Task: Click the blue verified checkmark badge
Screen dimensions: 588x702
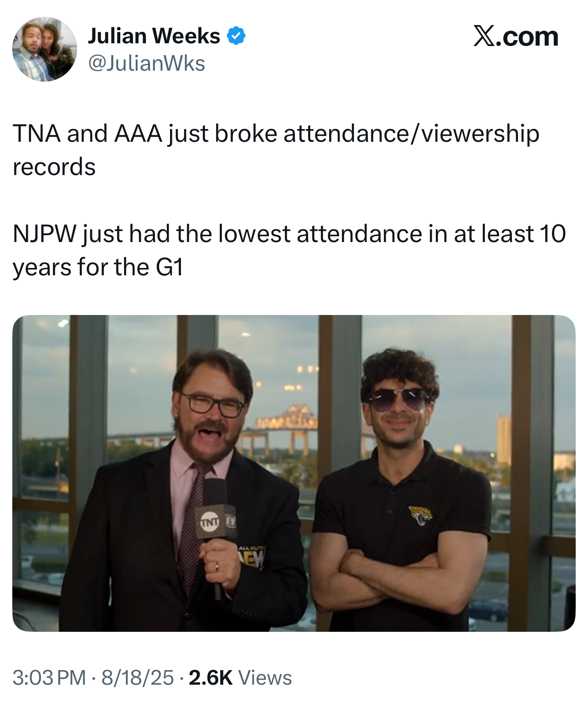Action: 237,36
